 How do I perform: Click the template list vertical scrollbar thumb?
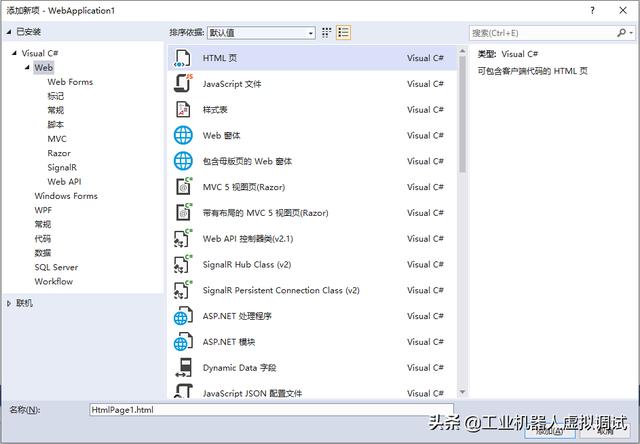[462, 114]
